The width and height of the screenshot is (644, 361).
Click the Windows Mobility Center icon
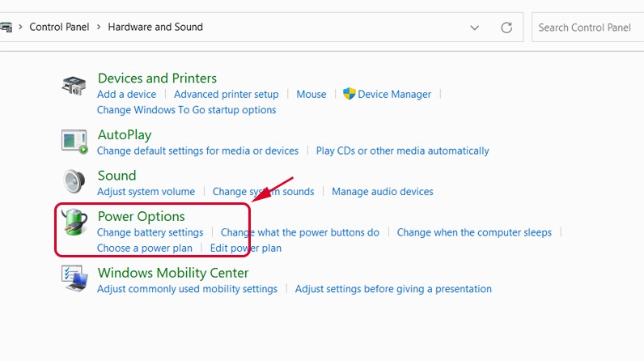pos(74,279)
